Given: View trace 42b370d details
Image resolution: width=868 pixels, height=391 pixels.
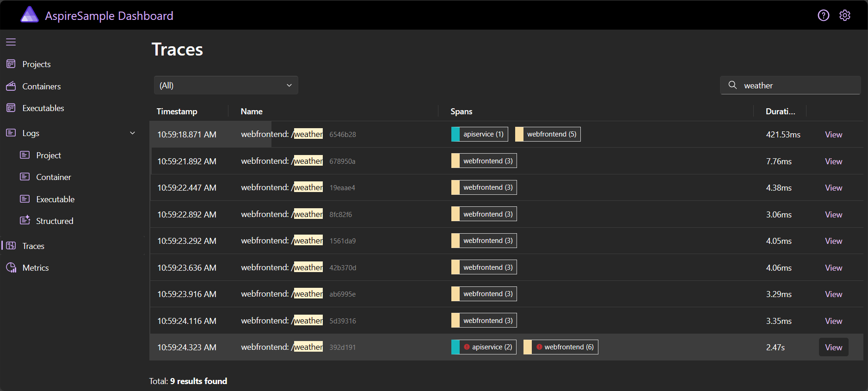Looking at the screenshot, I should click(x=833, y=268).
